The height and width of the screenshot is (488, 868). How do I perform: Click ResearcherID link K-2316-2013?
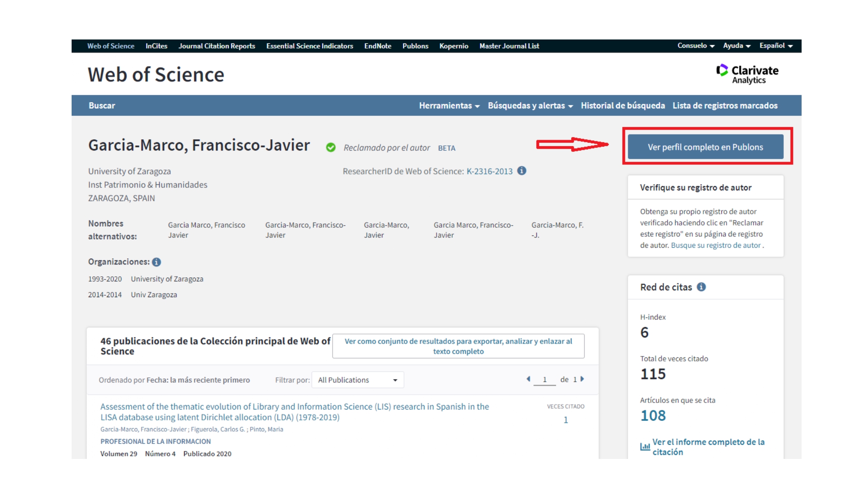pos(489,171)
